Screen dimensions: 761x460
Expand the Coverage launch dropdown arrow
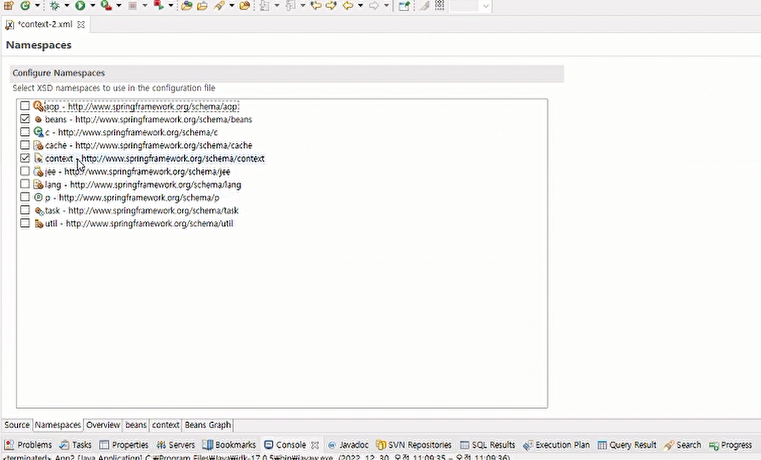118,6
